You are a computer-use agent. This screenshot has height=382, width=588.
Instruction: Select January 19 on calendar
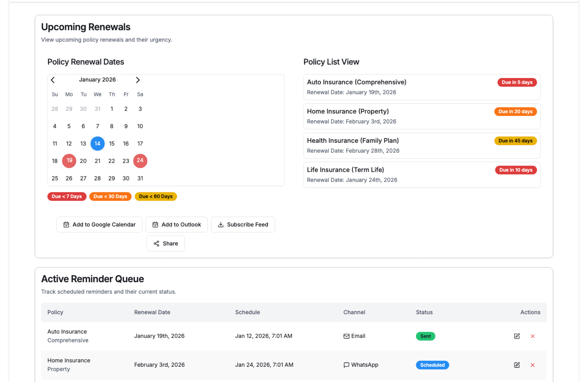pos(69,161)
